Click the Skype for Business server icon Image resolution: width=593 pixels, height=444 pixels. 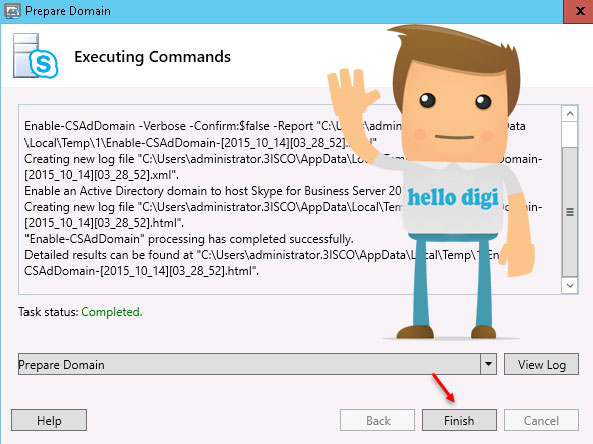pyautogui.click(x=35, y=56)
